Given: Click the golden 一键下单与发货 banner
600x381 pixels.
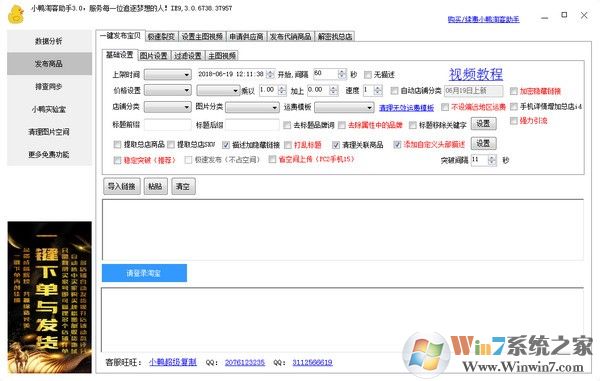Looking at the screenshot, I should (49, 297).
